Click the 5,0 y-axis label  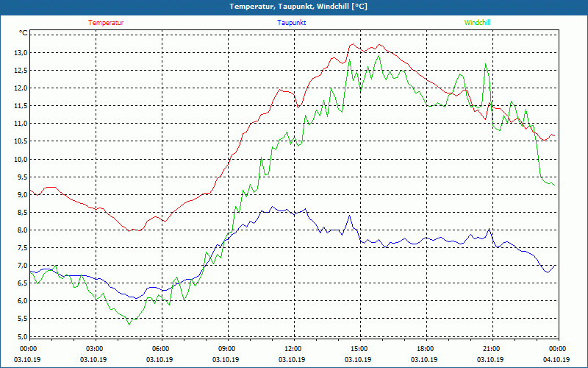[x=23, y=336]
